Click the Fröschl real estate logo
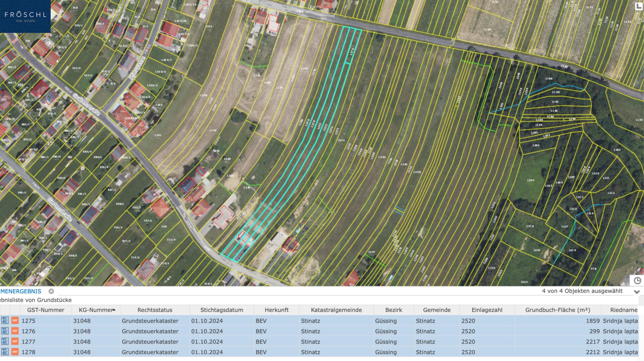This screenshot has height=361, width=644. tap(25, 16)
